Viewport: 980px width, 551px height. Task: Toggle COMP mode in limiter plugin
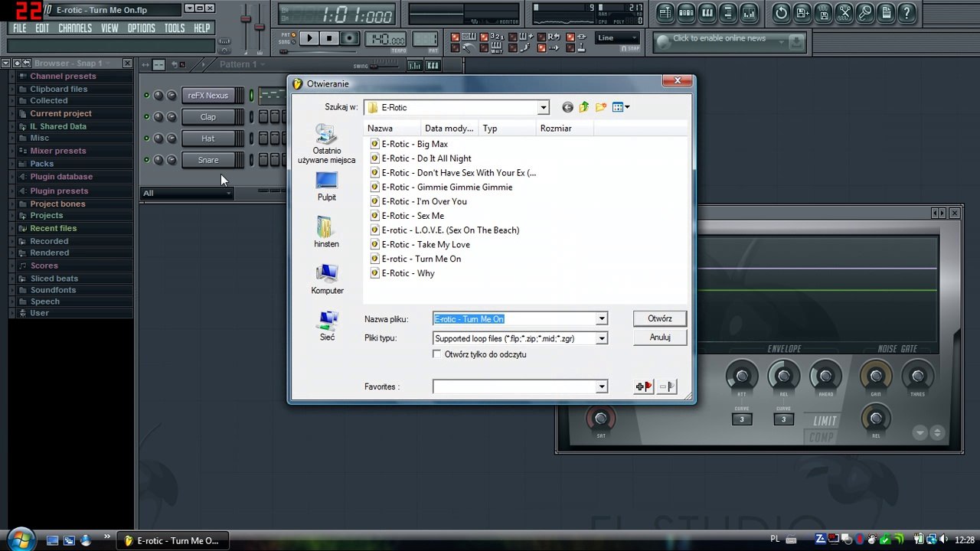tap(821, 437)
